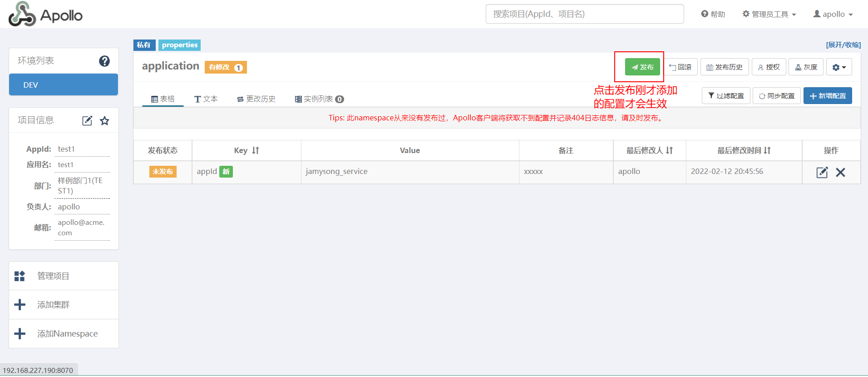Click the 帮助 help link

(713, 14)
